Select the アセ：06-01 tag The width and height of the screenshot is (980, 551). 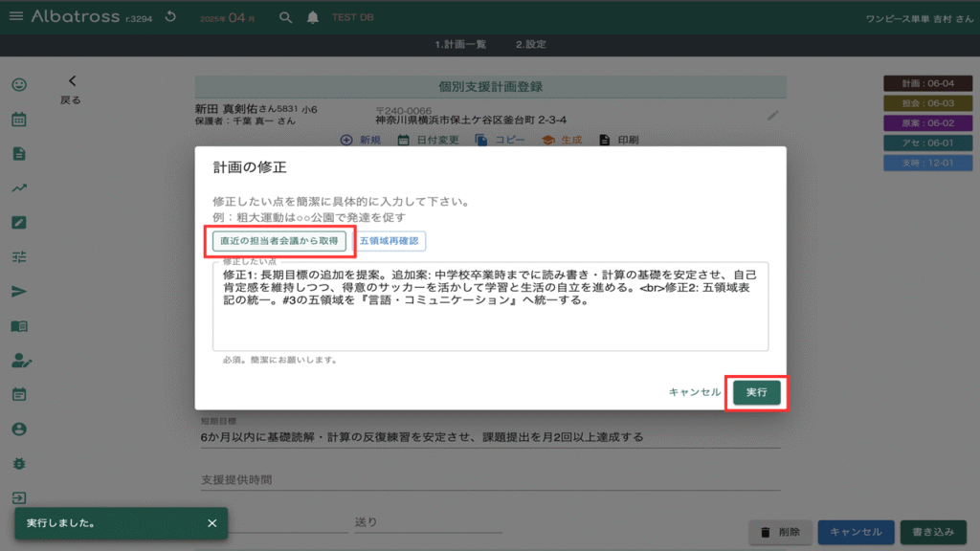tap(927, 143)
